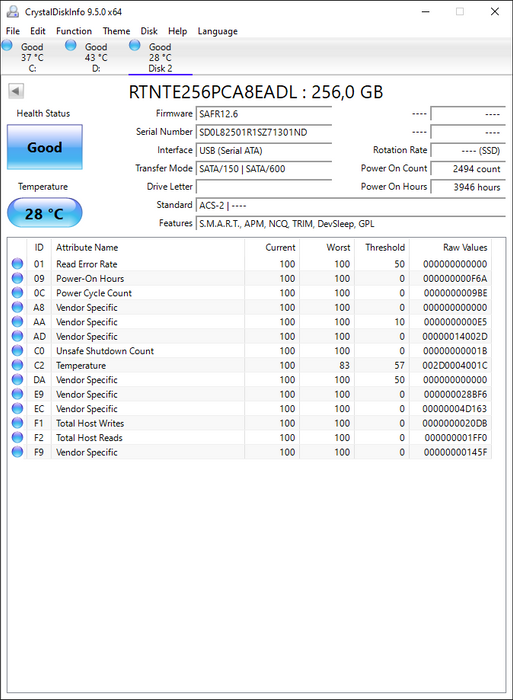Open the Disk menu
The height and width of the screenshot is (700, 513).
[x=149, y=31]
